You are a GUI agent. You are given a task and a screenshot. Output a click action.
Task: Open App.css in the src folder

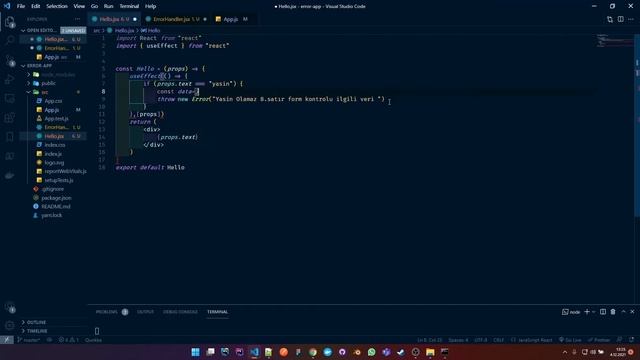click(x=53, y=101)
